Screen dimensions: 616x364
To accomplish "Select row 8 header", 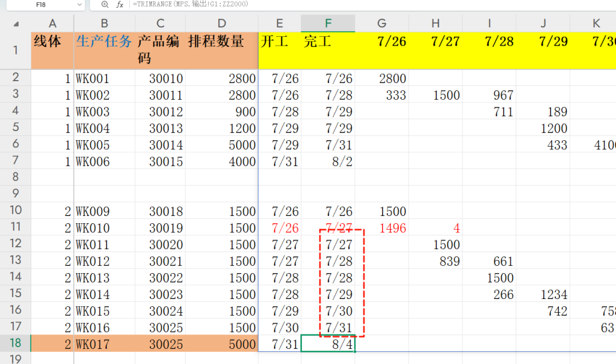I will (15, 177).
